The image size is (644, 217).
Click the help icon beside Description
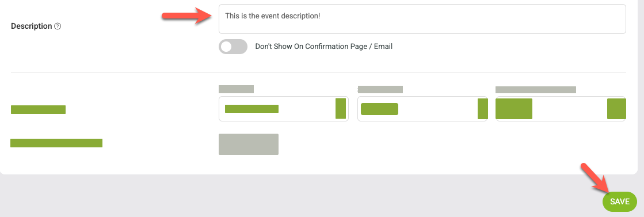click(58, 26)
